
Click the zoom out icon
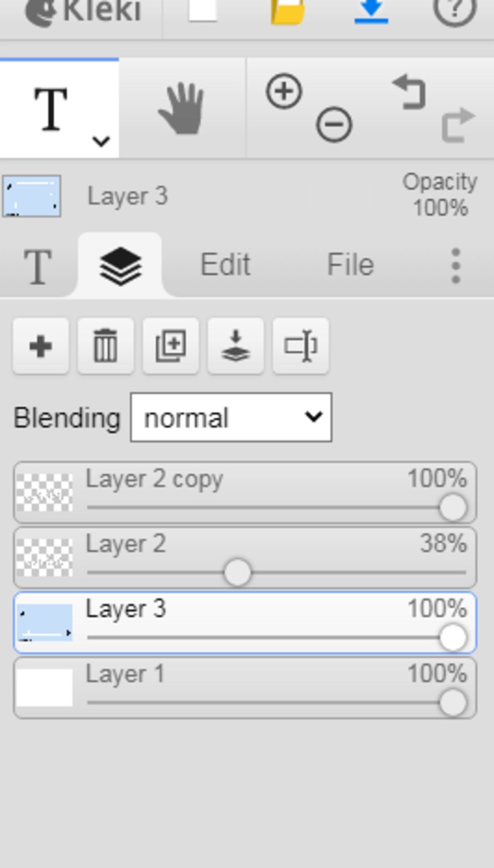tap(334, 125)
